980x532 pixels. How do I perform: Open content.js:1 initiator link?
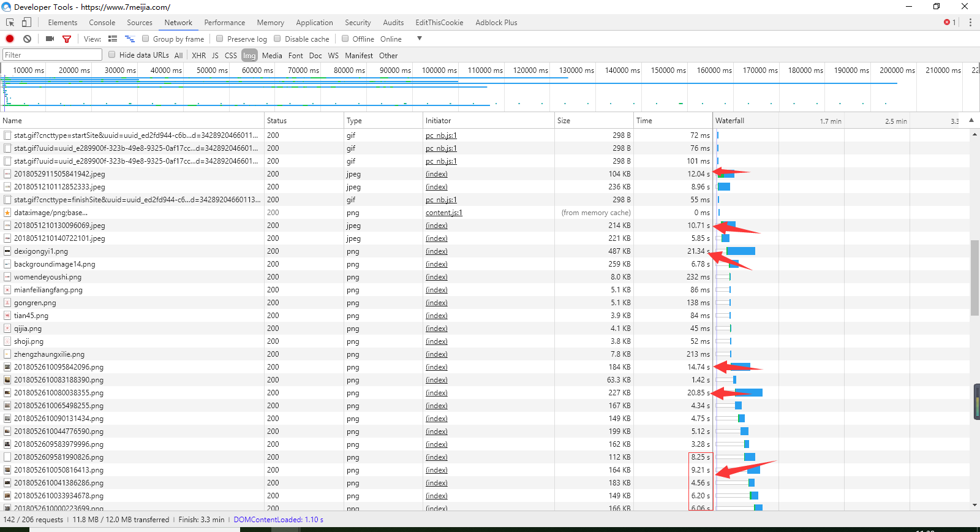[443, 213]
